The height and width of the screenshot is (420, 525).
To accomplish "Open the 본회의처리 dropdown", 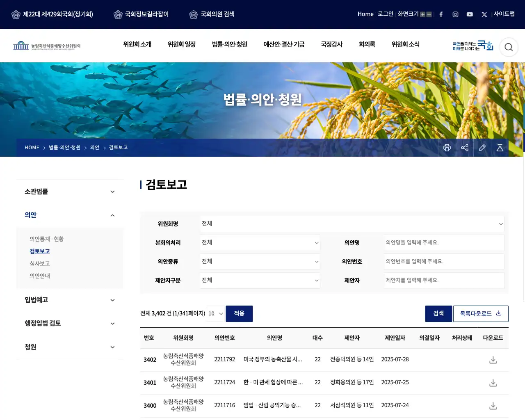I will pyautogui.click(x=260, y=243).
